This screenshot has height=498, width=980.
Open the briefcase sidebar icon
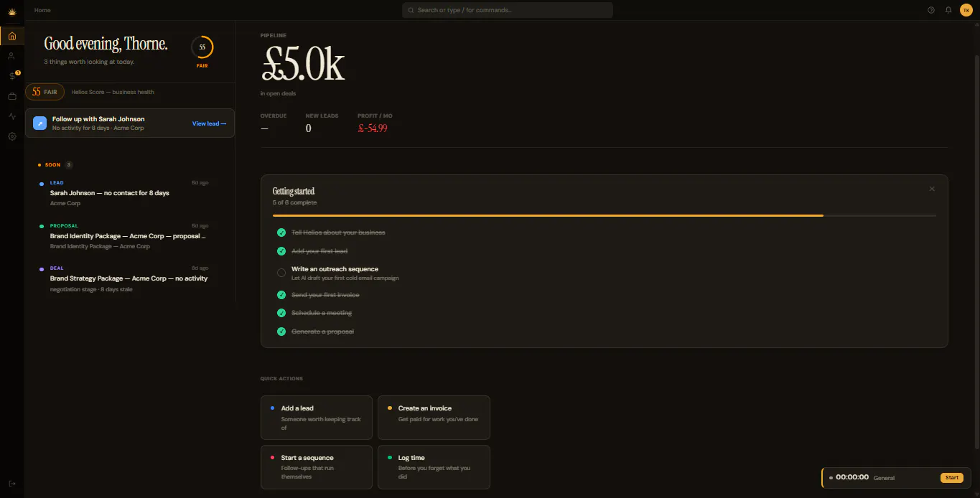(x=11, y=96)
